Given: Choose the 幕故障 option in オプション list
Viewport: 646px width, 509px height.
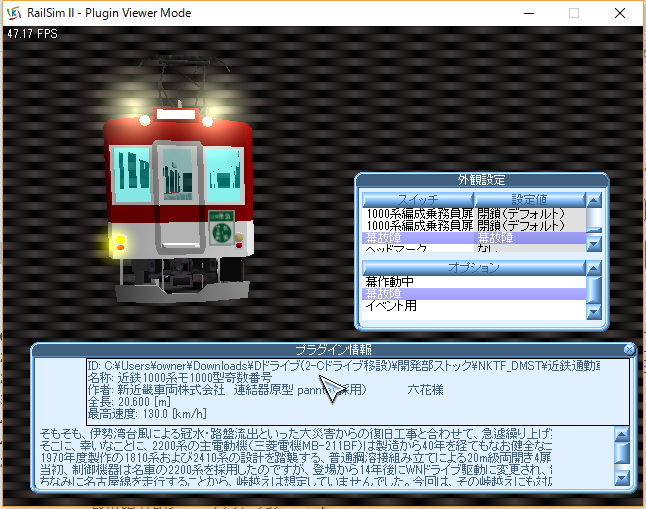Looking at the screenshot, I should 474,294.
